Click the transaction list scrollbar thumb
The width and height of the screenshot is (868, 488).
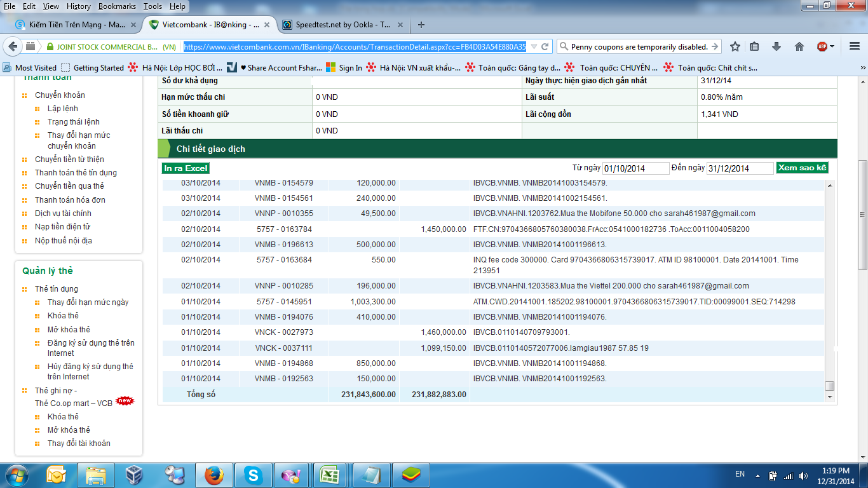coord(829,386)
